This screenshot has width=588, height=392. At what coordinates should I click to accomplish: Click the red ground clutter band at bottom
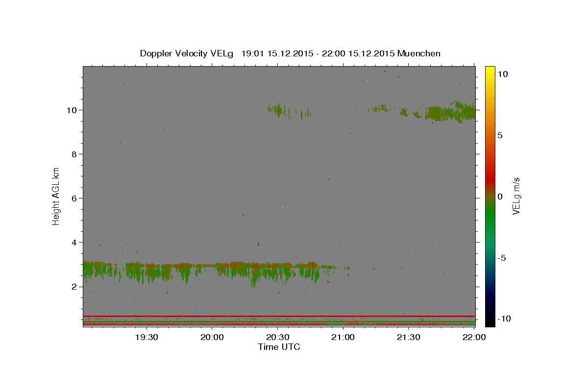(279, 316)
